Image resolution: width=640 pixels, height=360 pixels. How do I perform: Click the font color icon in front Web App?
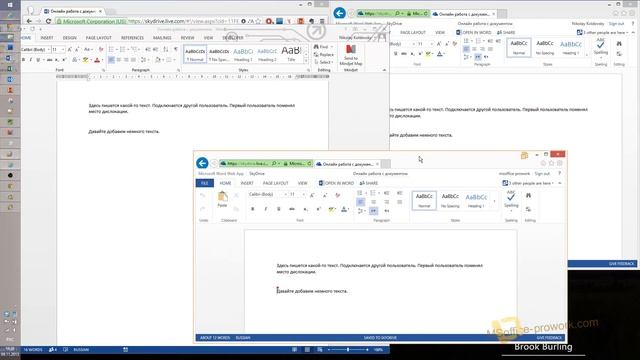pyautogui.click(x=344, y=209)
